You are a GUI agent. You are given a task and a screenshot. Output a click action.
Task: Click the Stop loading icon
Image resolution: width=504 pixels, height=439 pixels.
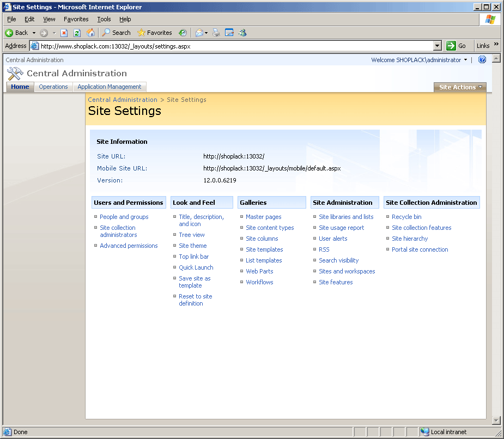[x=64, y=33]
